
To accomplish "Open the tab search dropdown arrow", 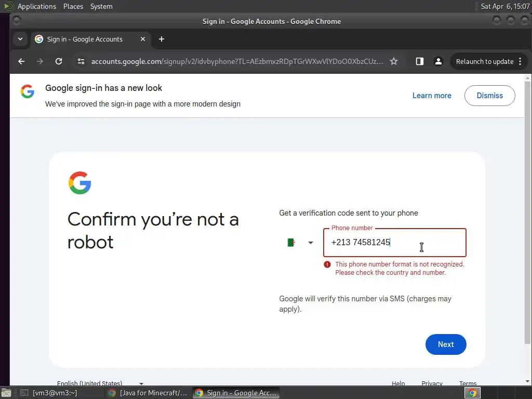I will coord(20,39).
